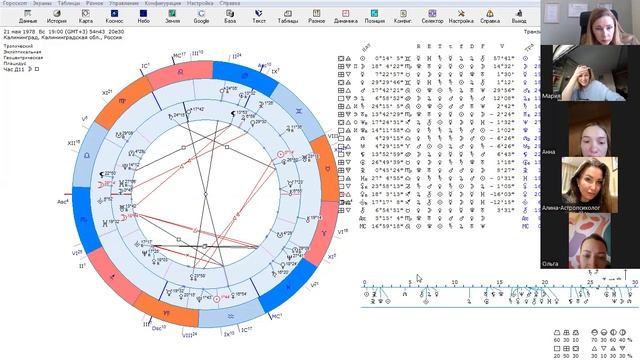This screenshot has height=360, width=640.
Task: Select Алина-Астропсихолог's video thumbnail
Action: click(x=589, y=185)
